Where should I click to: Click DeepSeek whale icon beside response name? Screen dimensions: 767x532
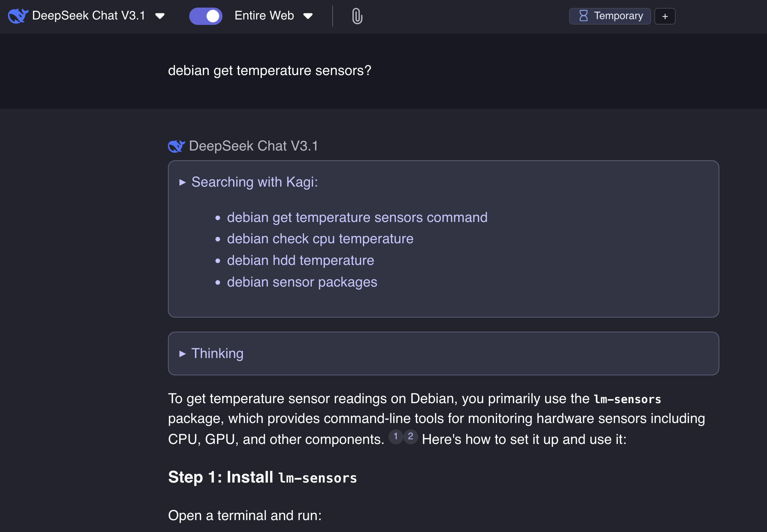coord(176,146)
